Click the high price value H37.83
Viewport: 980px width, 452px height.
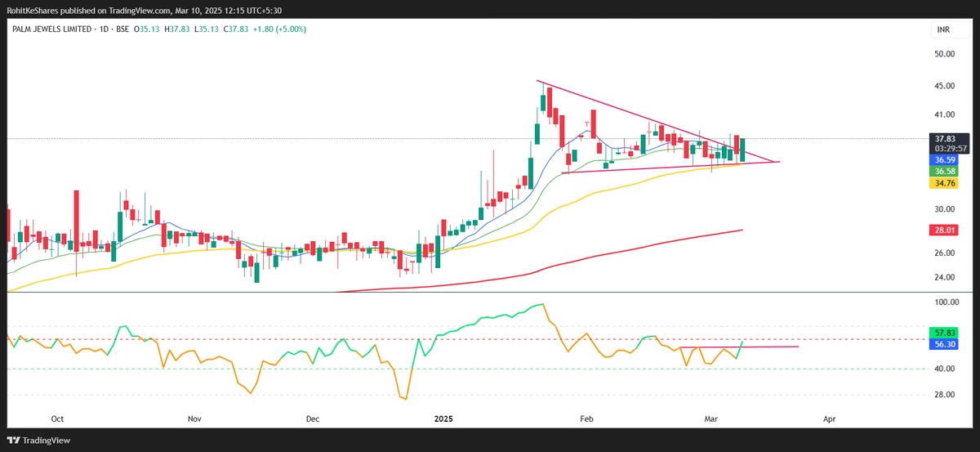[177, 29]
